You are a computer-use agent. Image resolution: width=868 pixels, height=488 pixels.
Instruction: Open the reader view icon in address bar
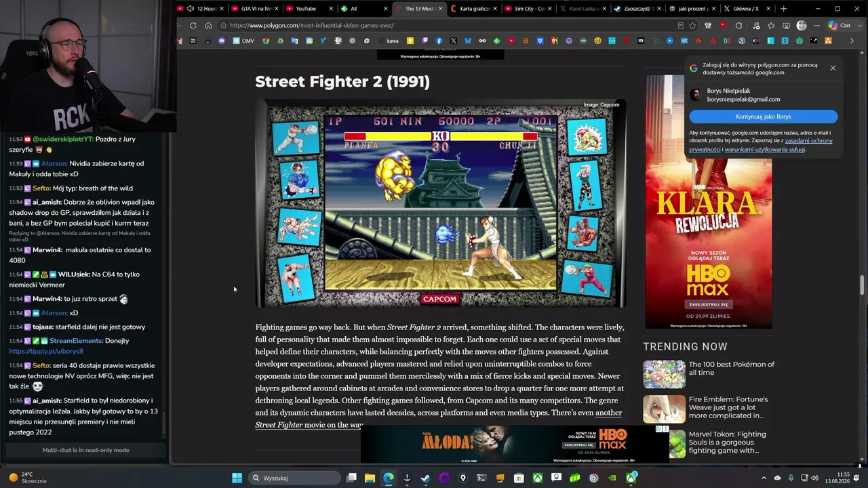680,26
